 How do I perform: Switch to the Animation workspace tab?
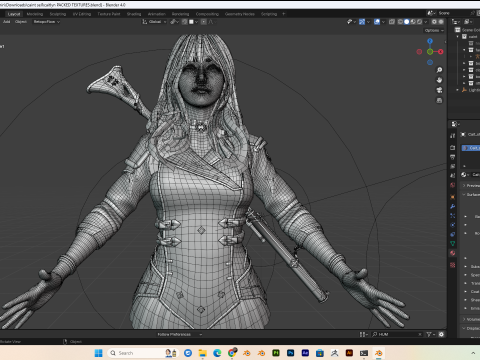(x=156, y=14)
